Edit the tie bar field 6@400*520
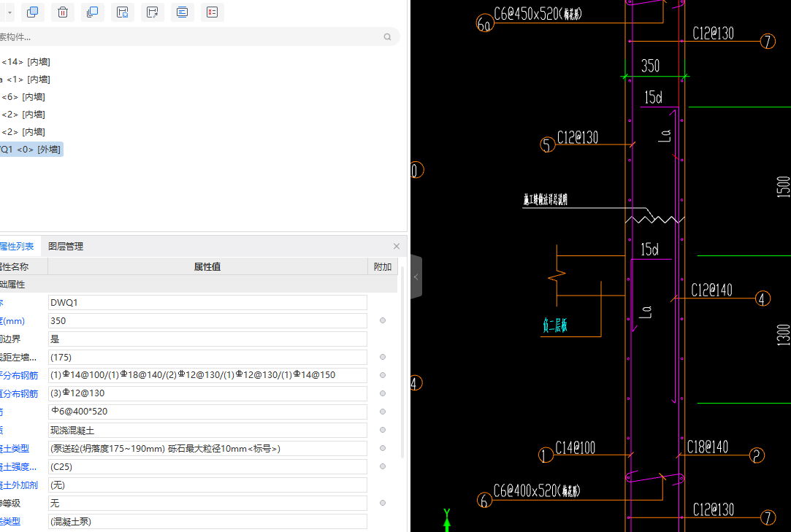Screen dimensions: 791x532 coord(207,412)
